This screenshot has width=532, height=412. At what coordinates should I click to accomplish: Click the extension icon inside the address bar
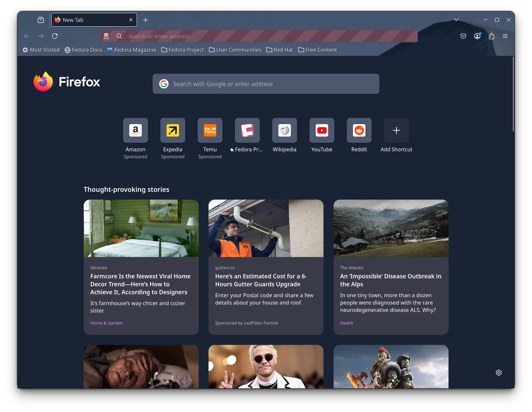pyautogui.click(x=106, y=36)
